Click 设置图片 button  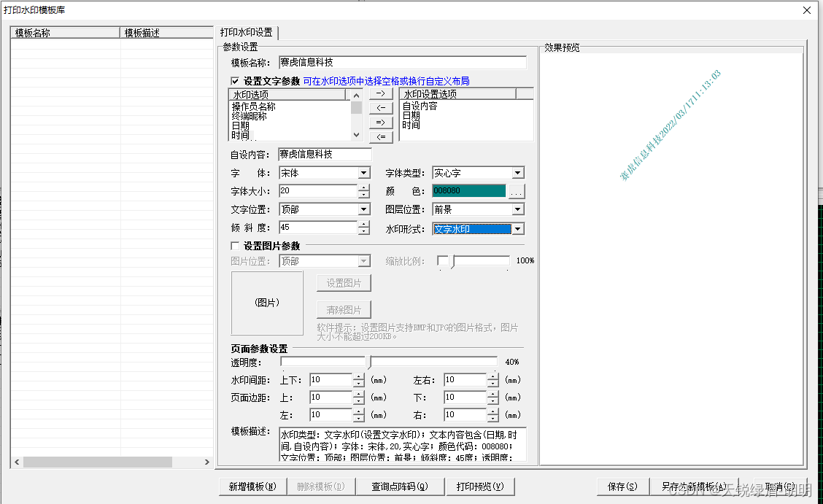(344, 283)
